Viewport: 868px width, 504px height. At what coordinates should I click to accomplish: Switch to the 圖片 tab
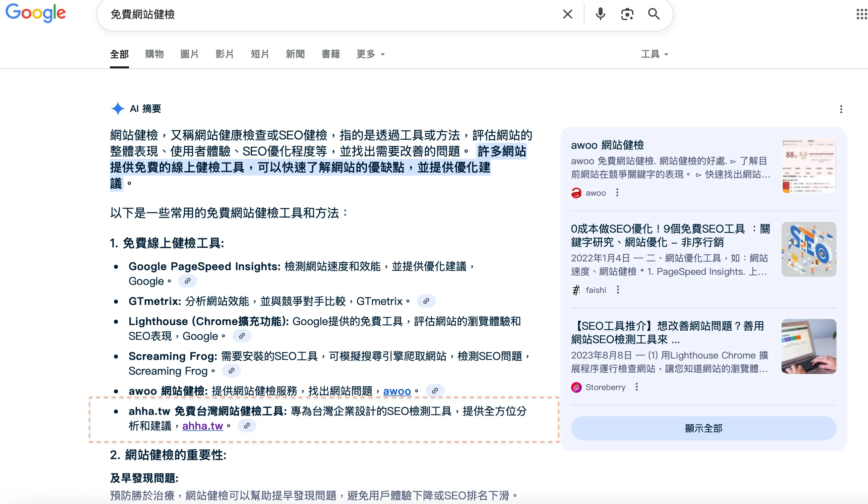tap(189, 54)
